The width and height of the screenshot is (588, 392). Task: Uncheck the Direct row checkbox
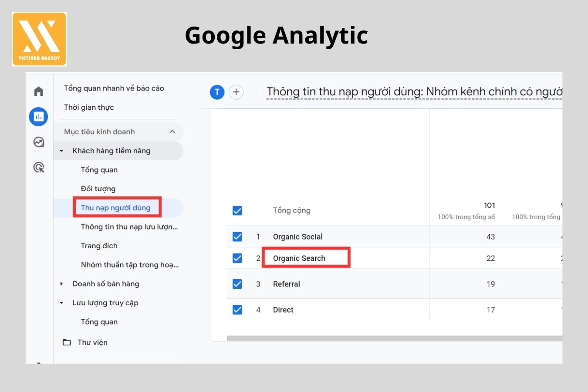point(237,310)
